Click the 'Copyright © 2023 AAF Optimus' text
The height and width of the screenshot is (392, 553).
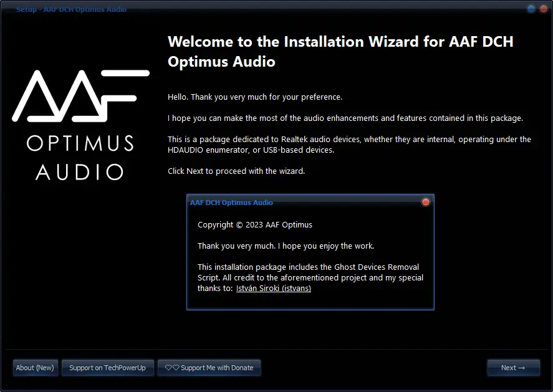coord(255,225)
